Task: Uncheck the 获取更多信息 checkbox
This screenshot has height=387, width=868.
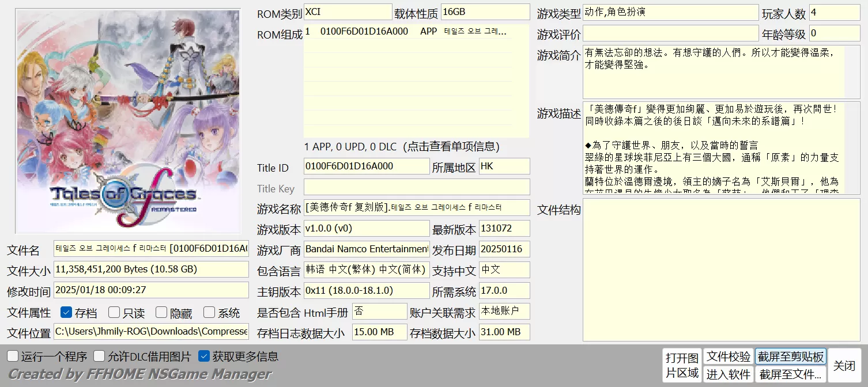Action: click(203, 356)
